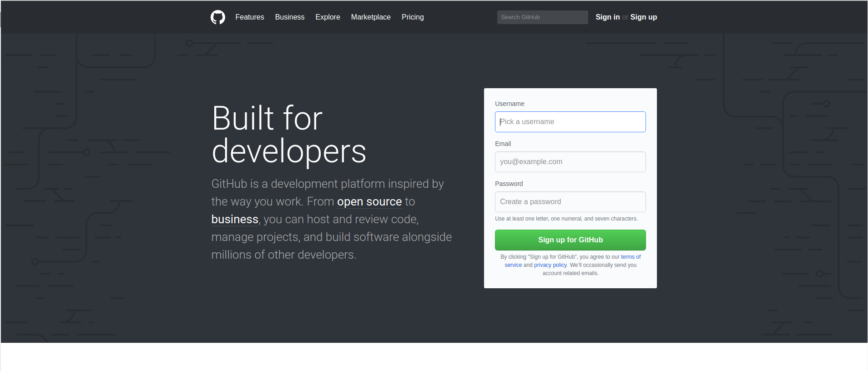Image resolution: width=868 pixels, height=371 pixels.
Task: Click the Username label
Action: (x=510, y=104)
